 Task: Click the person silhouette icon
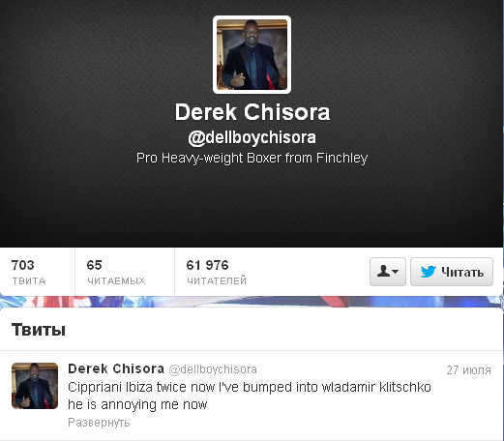point(383,271)
